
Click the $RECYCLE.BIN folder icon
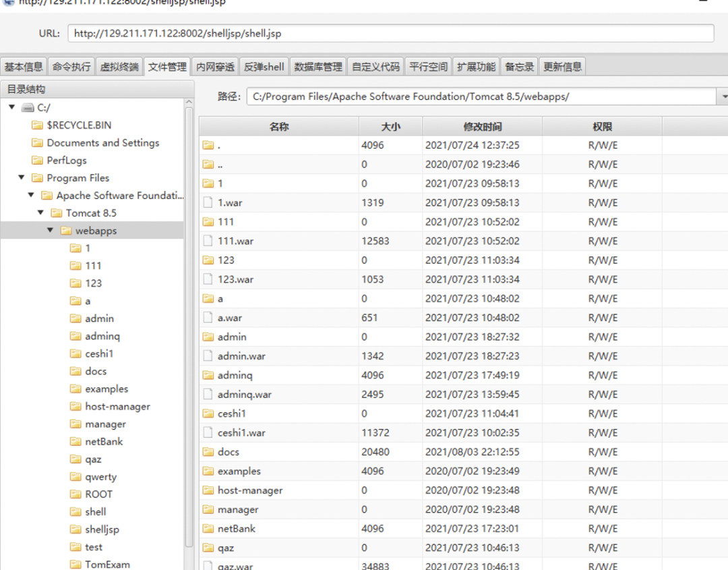coord(37,125)
